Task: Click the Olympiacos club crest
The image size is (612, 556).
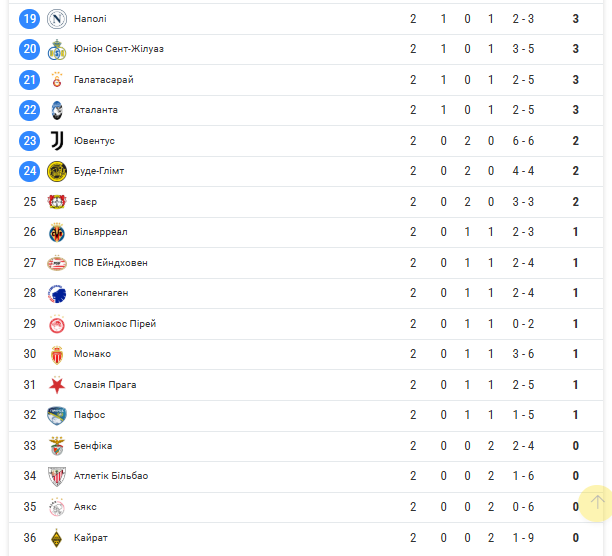Action: click(x=57, y=324)
